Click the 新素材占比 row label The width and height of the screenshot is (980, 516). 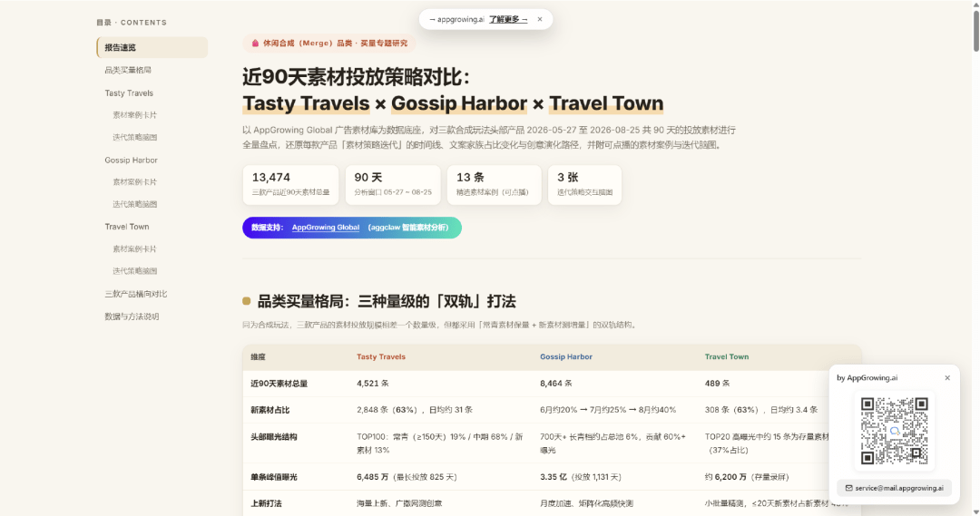coord(270,410)
